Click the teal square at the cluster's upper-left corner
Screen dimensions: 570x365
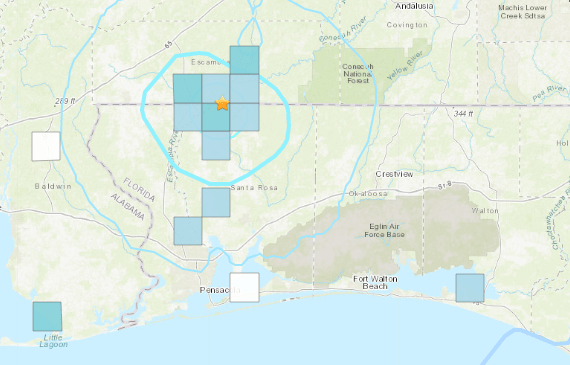coord(188,89)
